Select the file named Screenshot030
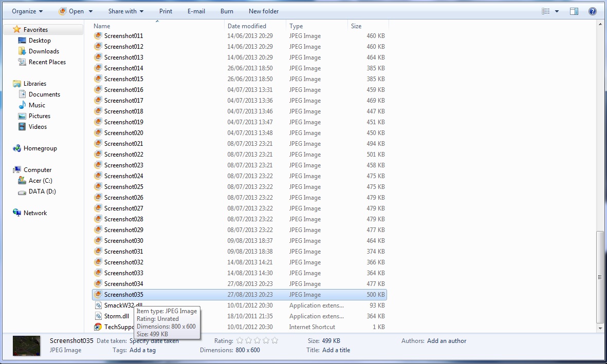Screen dimensions: 607x364 pyautogui.click(x=123, y=241)
